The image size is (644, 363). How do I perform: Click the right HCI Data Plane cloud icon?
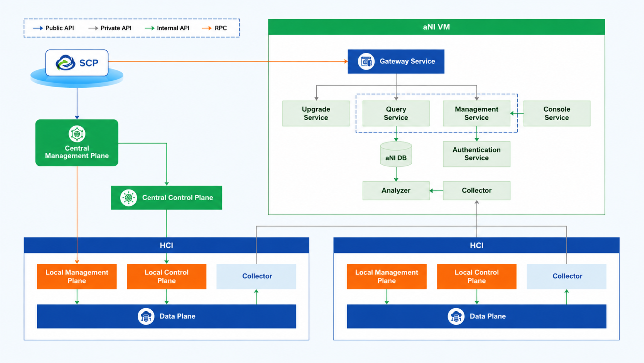456,316
